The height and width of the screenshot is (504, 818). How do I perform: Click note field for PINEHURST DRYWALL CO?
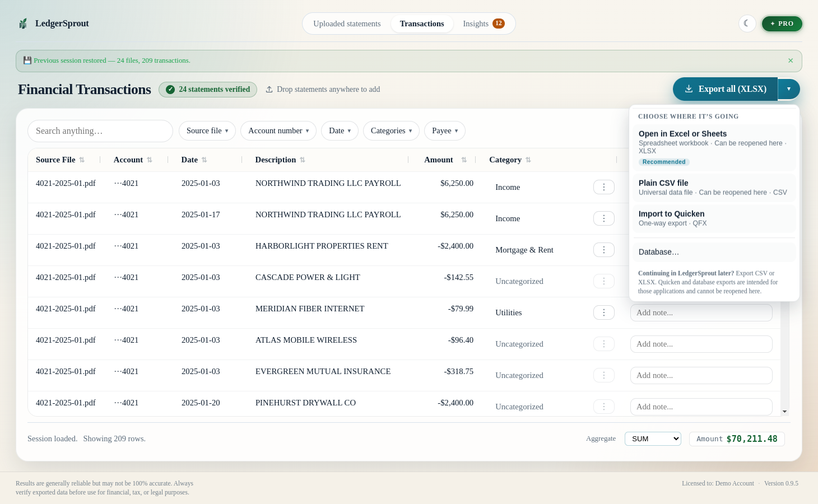701,407
